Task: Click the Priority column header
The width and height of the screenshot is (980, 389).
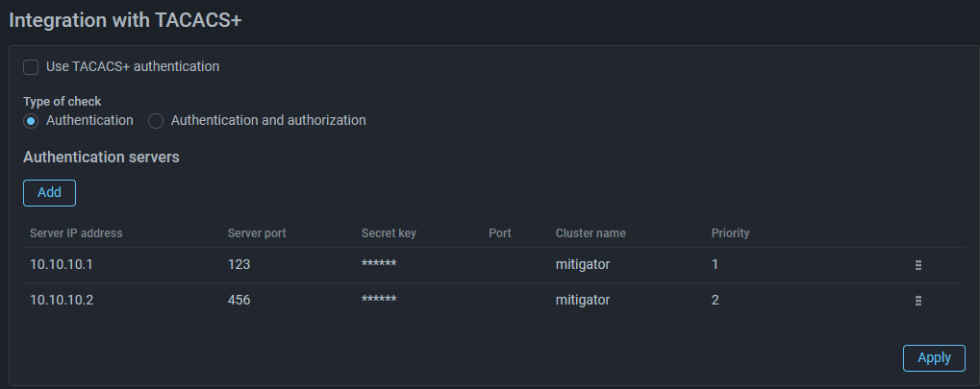Action: click(x=730, y=233)
